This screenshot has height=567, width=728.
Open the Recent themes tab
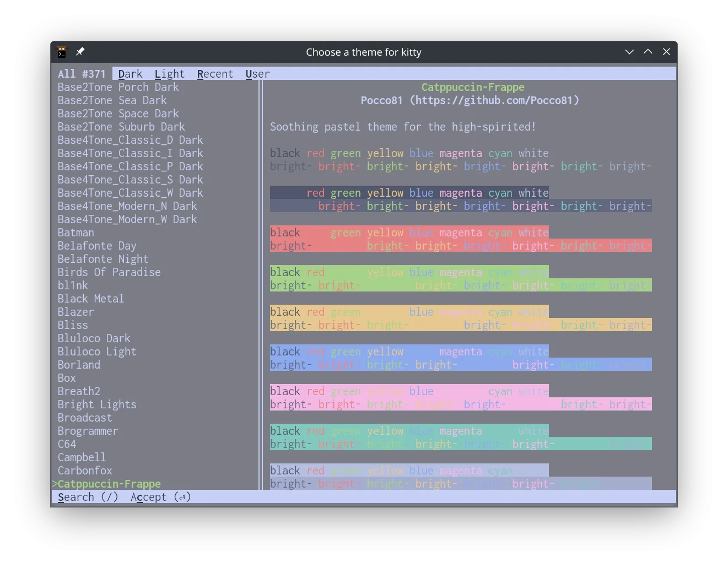pyautogui.click(x=215, y=73)
